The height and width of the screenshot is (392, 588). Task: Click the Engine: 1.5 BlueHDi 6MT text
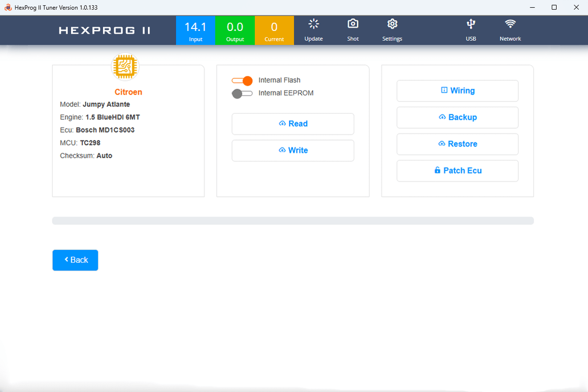pyautogui.click(x=100, y=117)
